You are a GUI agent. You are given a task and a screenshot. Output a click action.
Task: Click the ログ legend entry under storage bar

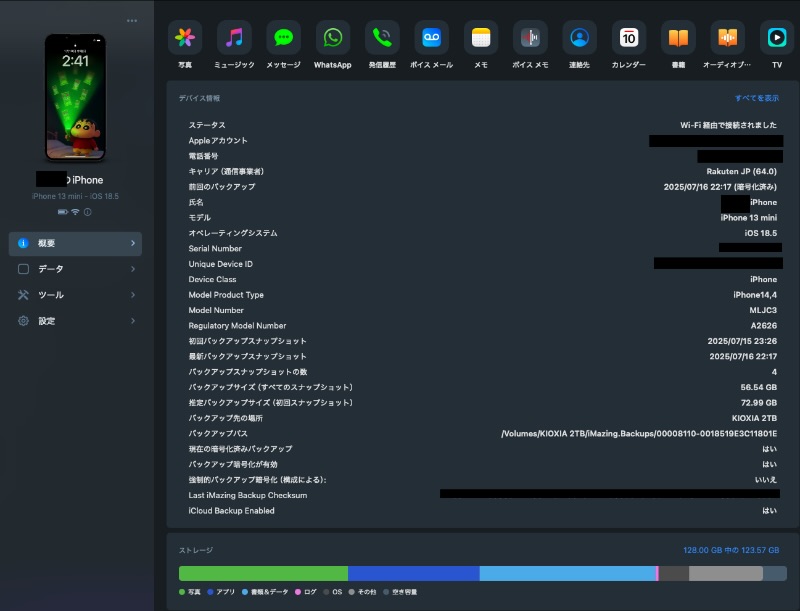pos(306,592)
